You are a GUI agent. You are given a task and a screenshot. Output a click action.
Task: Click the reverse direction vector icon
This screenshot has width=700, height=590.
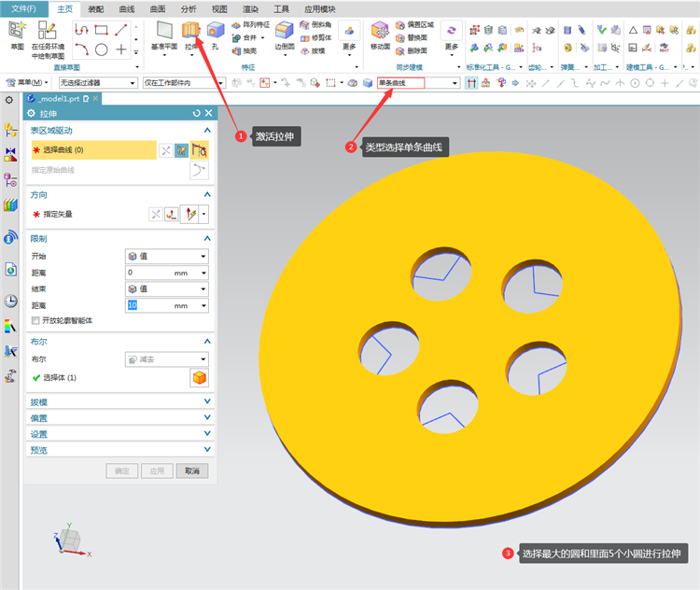pos(156,215)
